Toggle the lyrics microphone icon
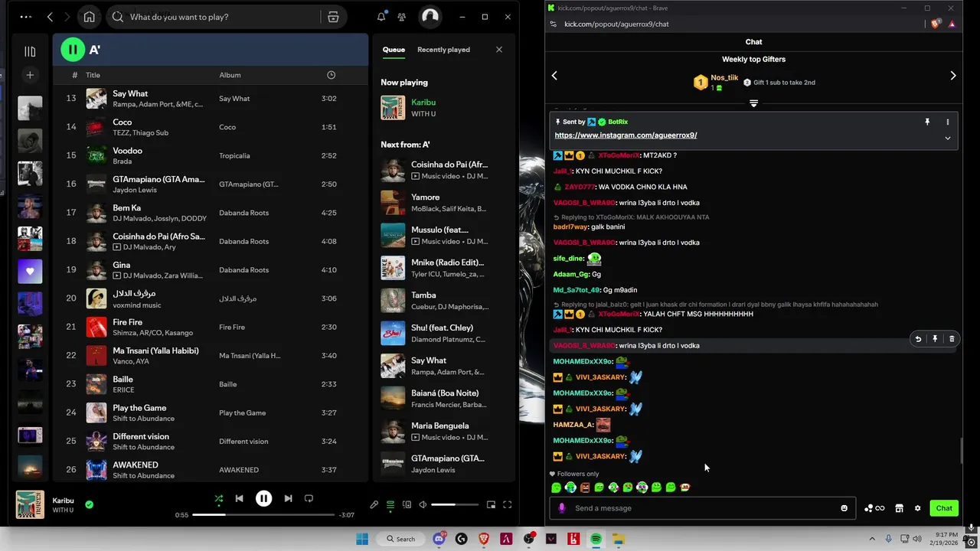This screenshot has height=551, width=980. 374,504
